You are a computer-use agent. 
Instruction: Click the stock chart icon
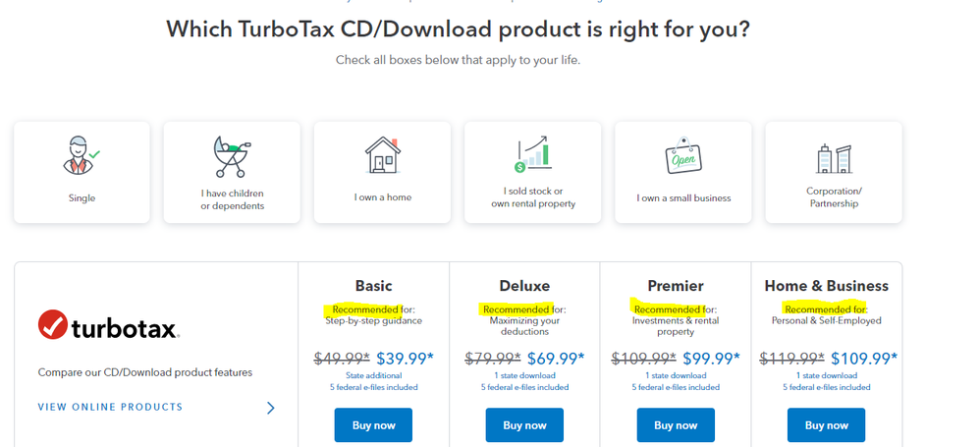coord(532,154)
